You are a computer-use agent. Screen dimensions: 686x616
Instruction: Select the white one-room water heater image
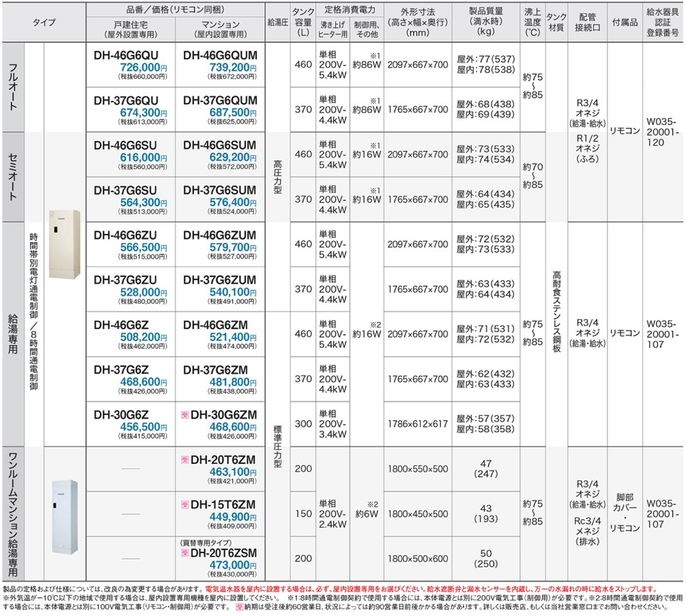[65, 517]
